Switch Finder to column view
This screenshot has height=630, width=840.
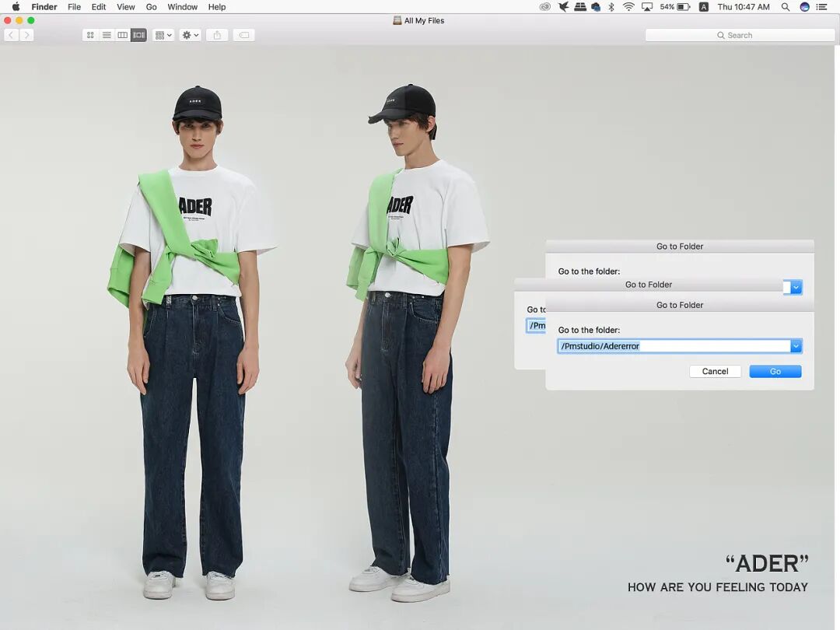point(123,35)
